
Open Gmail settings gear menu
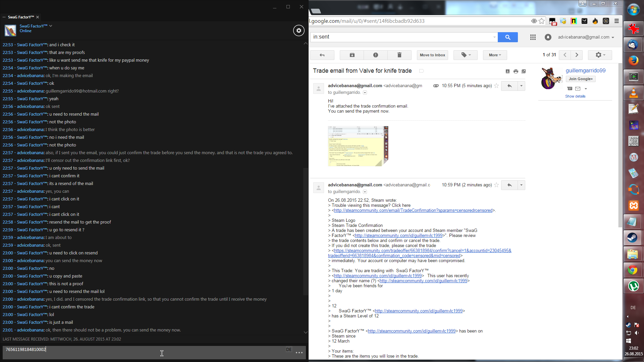click(x=600, y=55)
